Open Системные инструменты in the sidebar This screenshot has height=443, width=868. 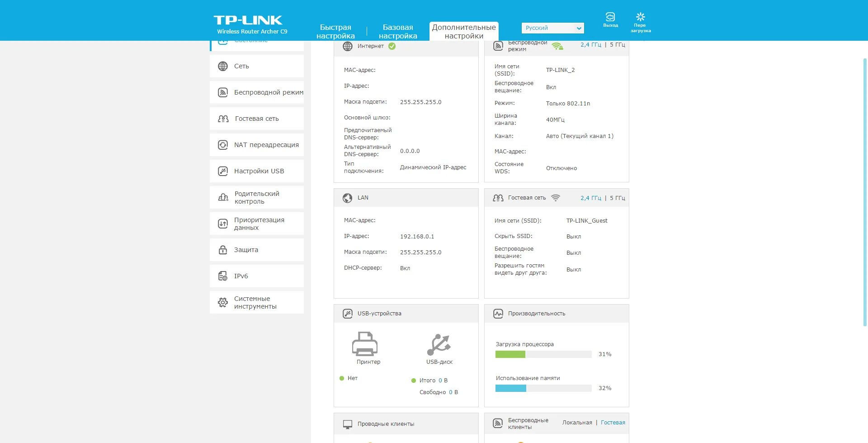click(x=257, y=302)
